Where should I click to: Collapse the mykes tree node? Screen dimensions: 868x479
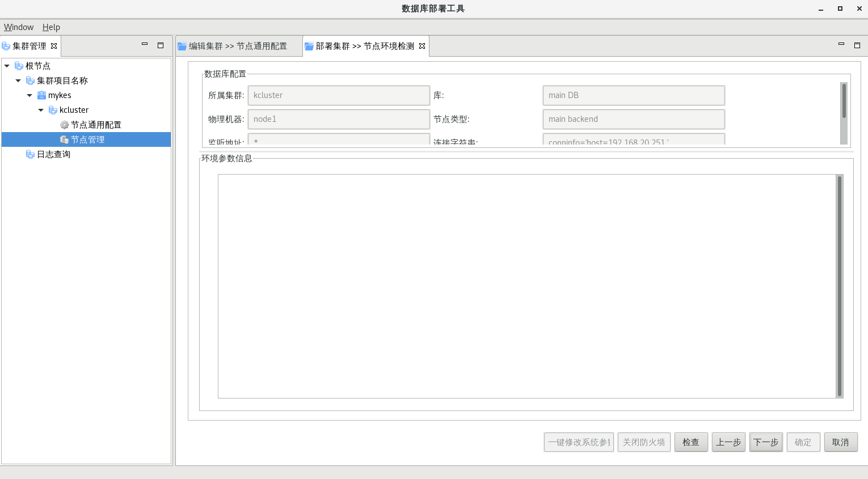[x=30, y=95]
